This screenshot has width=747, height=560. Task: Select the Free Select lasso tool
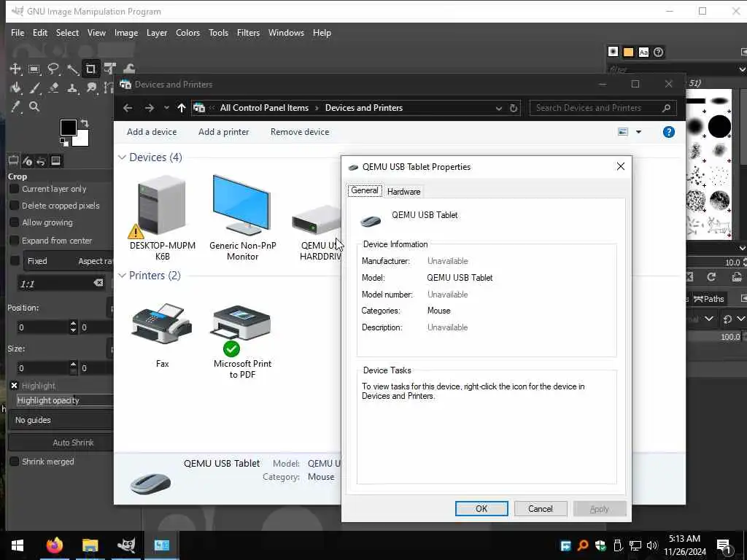pos(53,69)
